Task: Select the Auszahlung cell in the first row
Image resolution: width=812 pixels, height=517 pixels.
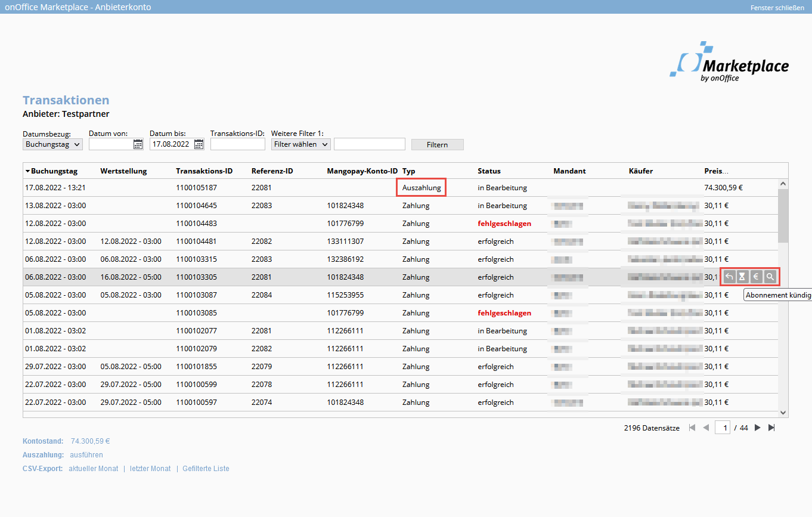Action: pyautogui.click(x=422, y=188)
